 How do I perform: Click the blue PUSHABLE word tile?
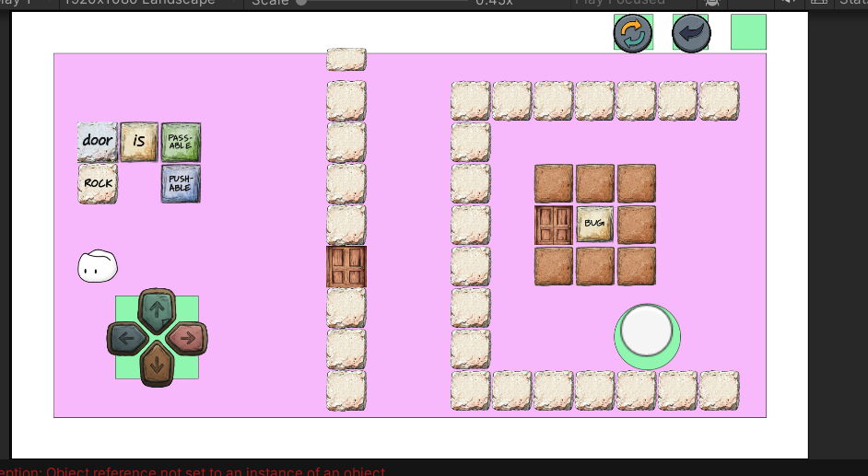(x=181, y=183)
